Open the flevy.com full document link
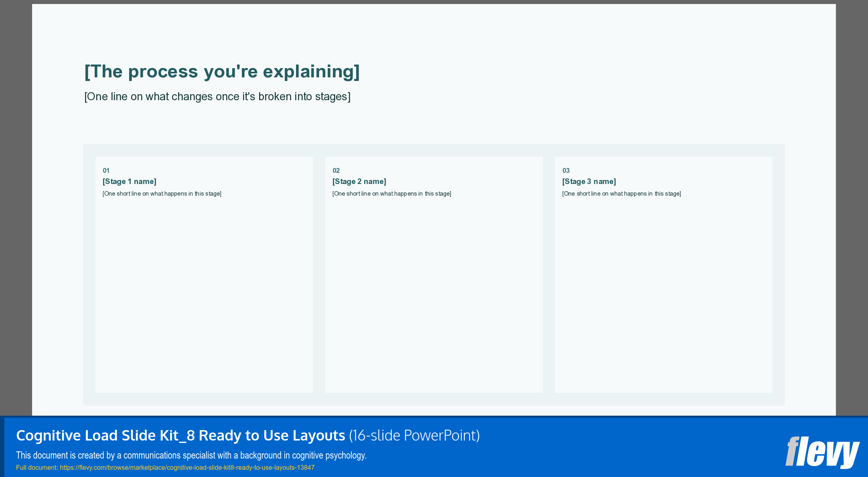Screen dimensions: 868x477 (187, 468)
